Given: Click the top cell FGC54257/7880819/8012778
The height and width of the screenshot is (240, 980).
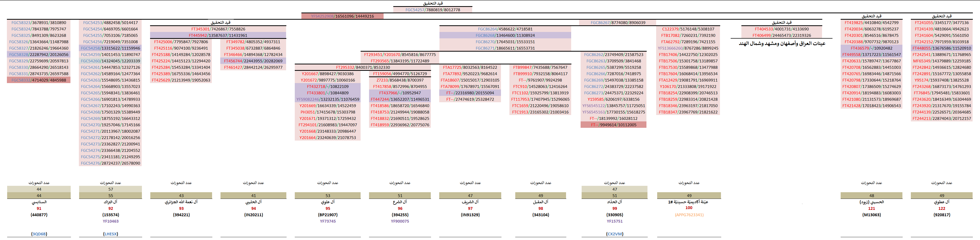Looking at the screenshot, I should [x=433, y=10].
